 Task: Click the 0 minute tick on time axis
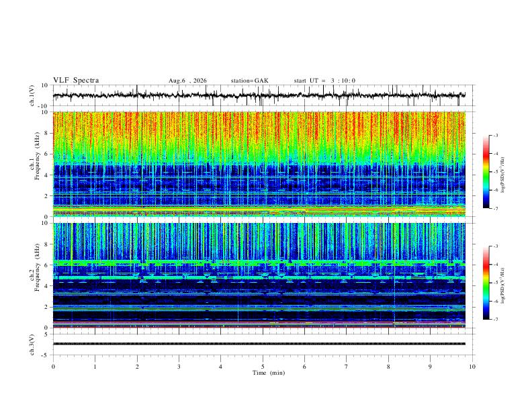tap(53, 367)
